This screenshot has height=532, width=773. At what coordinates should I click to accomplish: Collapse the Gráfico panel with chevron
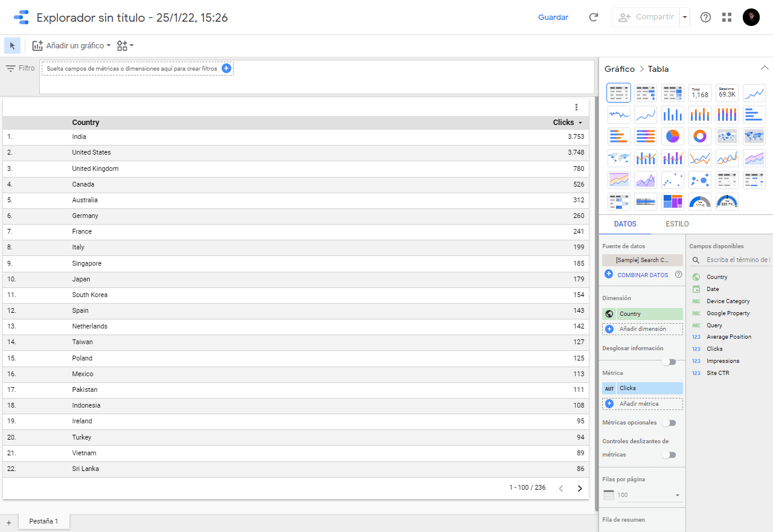point(765,68)
